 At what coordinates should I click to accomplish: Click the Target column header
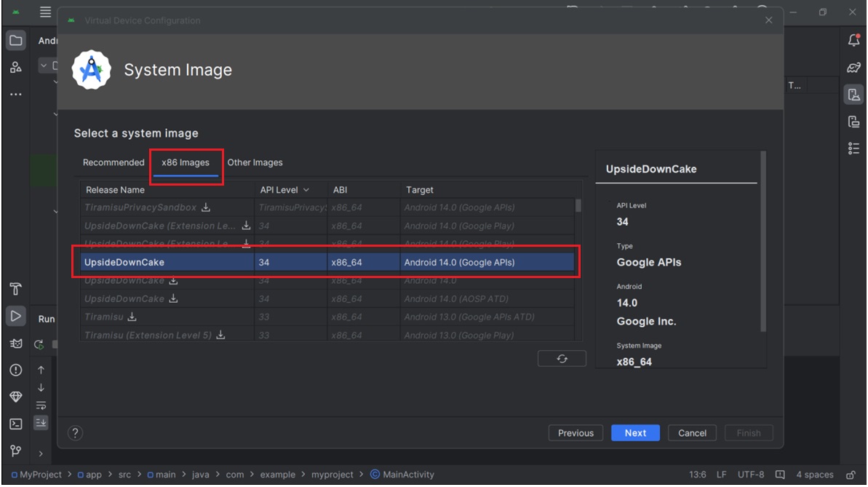click(x=487, y=190)
